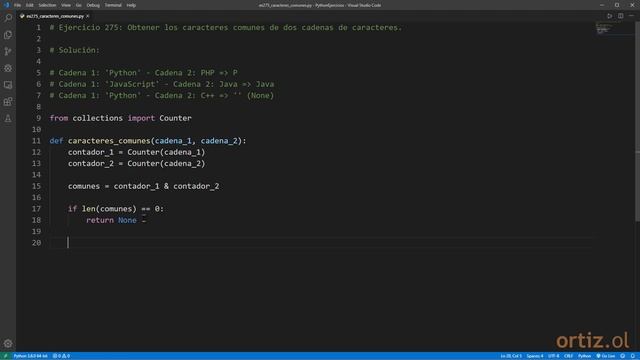
Task: Click 'contador_1 = Counter(cadena_1)' line
Action: coord(136,152)
